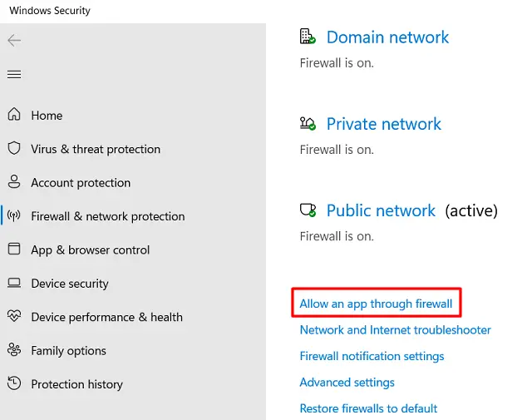532x420 pixels.
Task: Launch Network and Internet troubleshooter
Action: (395, 330)
